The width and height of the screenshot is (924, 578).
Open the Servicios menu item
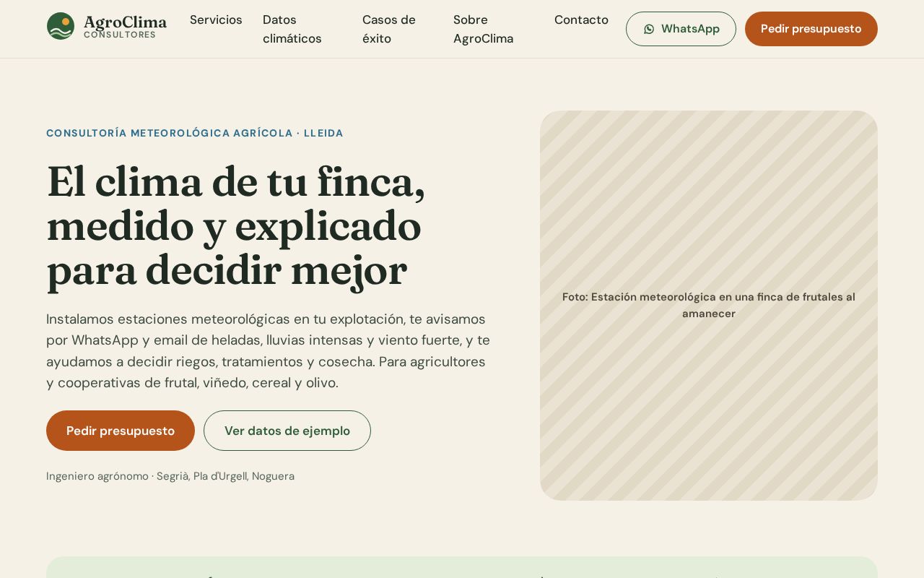(216, 20)
